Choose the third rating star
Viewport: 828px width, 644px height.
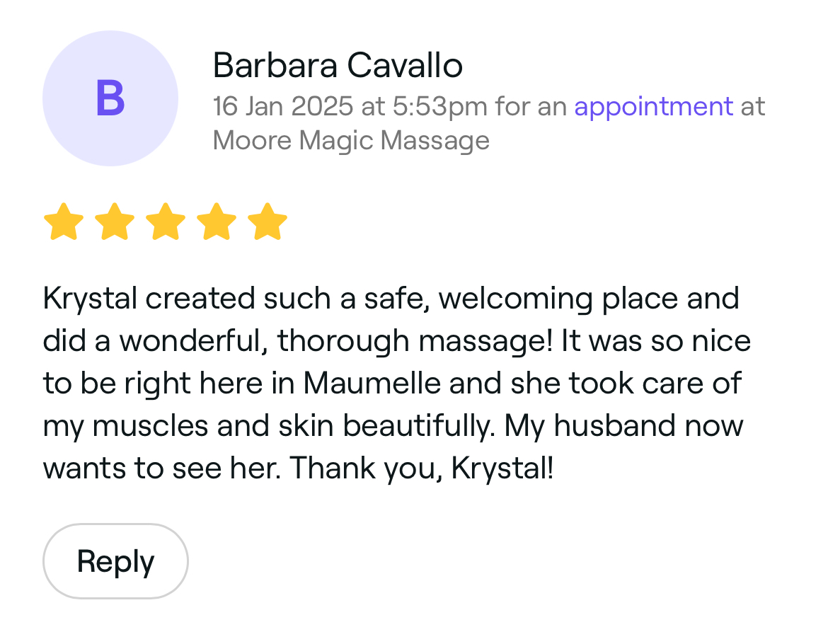pos(166,222)
